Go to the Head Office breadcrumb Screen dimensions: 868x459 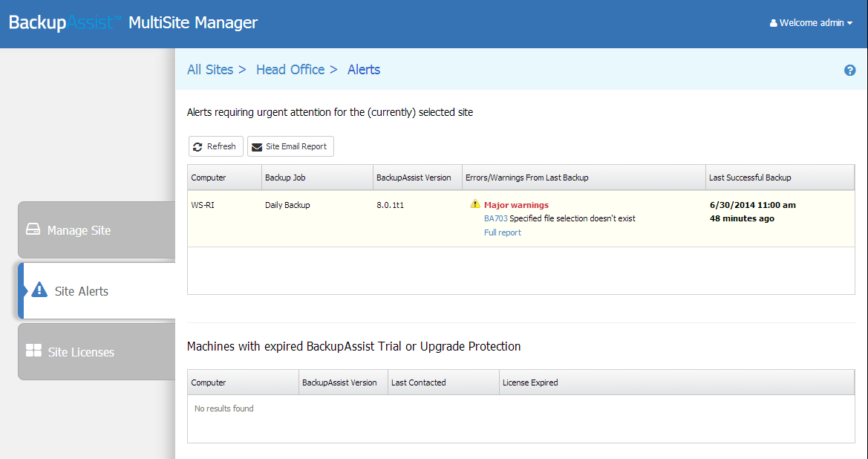[290, 70]
